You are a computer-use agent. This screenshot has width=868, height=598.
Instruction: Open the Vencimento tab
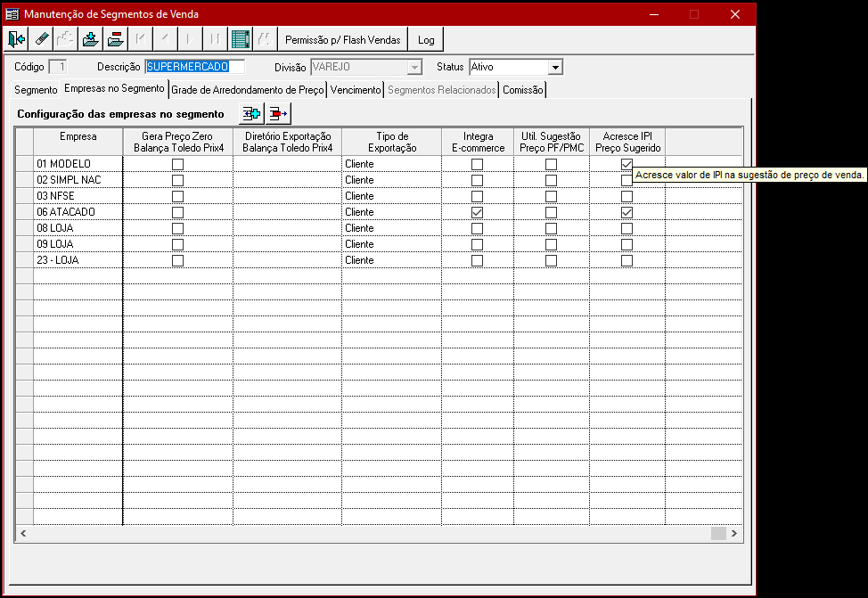(356, 90)
